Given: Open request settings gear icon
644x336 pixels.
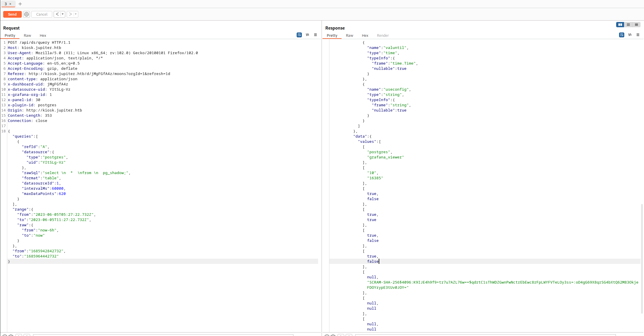Looking at the screenshot, I should pyautogui.click(x=26, y=14).
